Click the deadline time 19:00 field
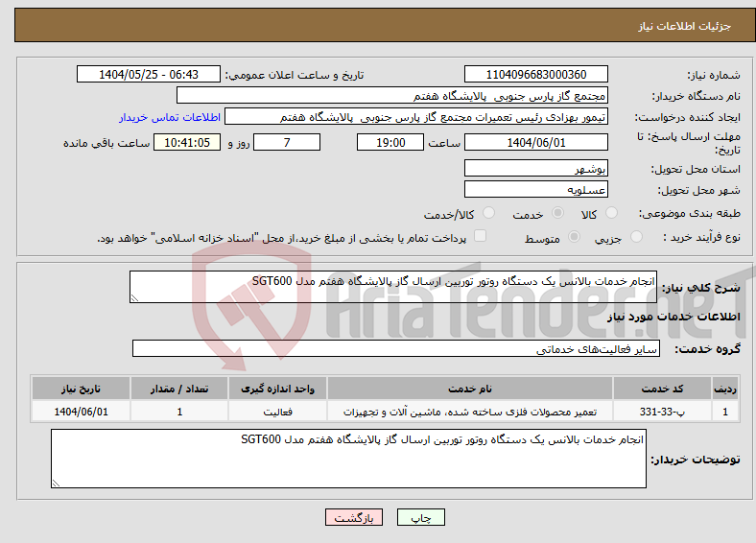 pyautogui.click(x=390, y=142)
